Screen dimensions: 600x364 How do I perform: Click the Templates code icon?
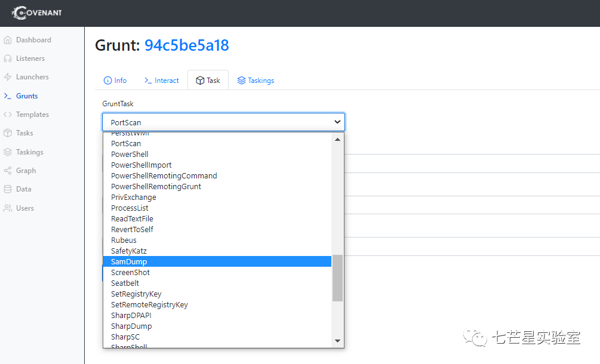(x=8, y=115)
